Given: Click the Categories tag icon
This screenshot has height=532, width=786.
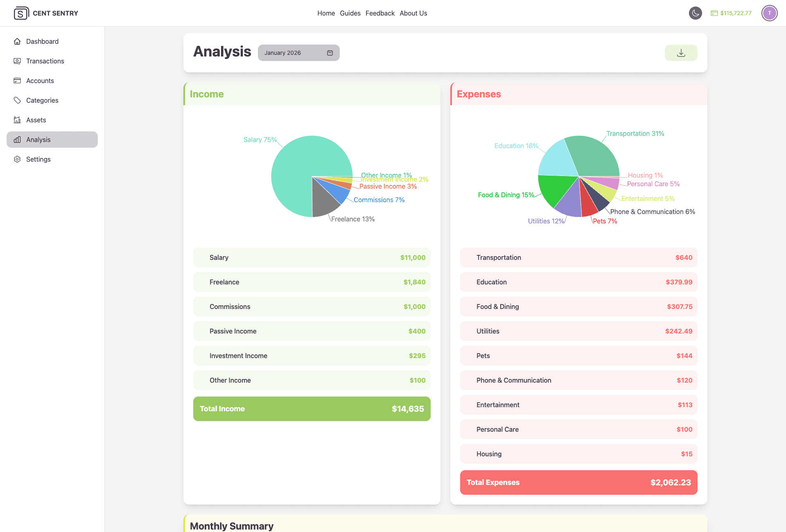Looking at the screenshot, I should click(x=17, y=100).
